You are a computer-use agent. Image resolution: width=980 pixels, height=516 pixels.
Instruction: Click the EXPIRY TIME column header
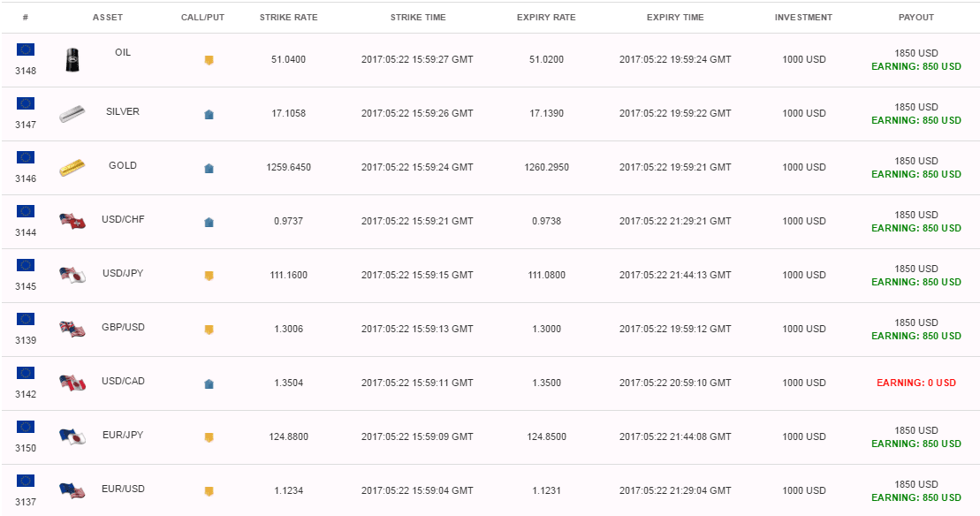point(675,18)
